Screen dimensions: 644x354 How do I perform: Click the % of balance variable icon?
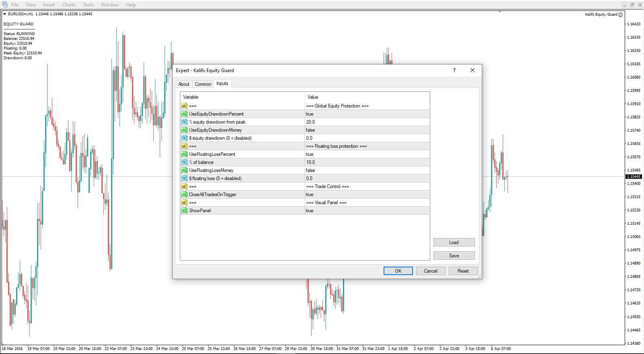(x=184, y=162)
